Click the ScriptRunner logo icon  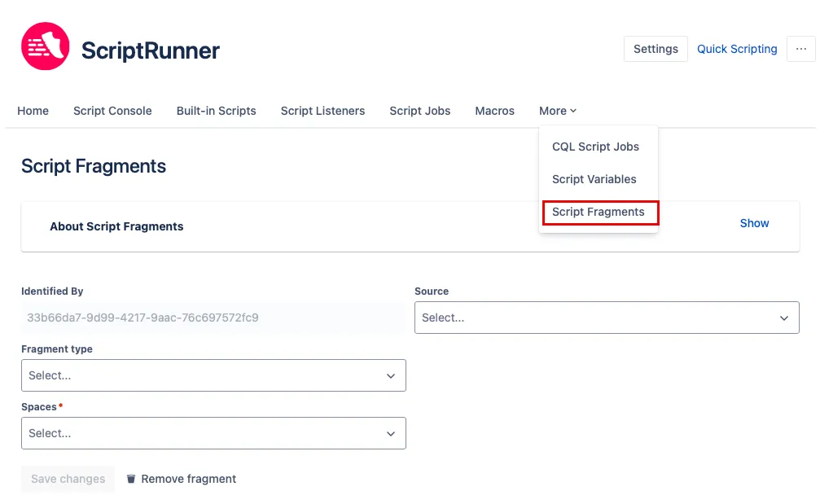click(46, 46)
